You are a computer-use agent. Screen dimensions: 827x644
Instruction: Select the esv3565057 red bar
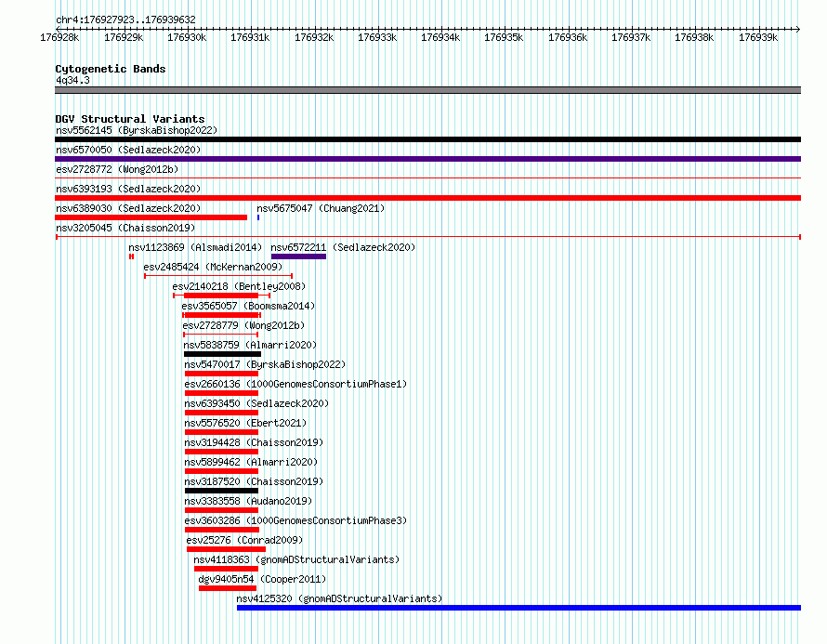pos(221,315)
